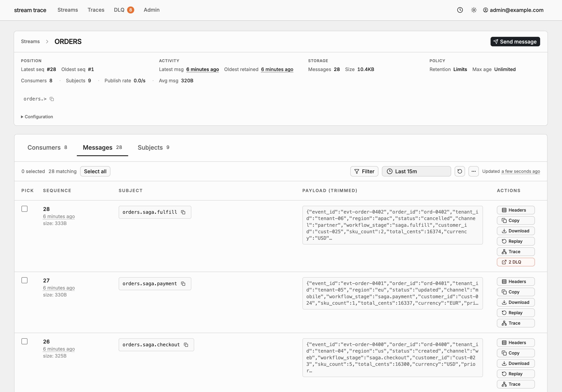Trace message 28
This screenshot has width=562, height=392.
tap(515, 252)
